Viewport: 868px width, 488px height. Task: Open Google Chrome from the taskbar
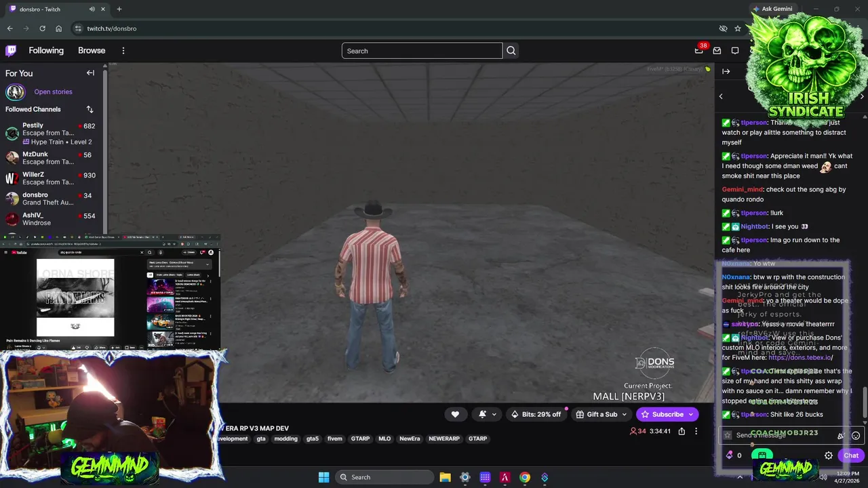[x=525, y=477]
